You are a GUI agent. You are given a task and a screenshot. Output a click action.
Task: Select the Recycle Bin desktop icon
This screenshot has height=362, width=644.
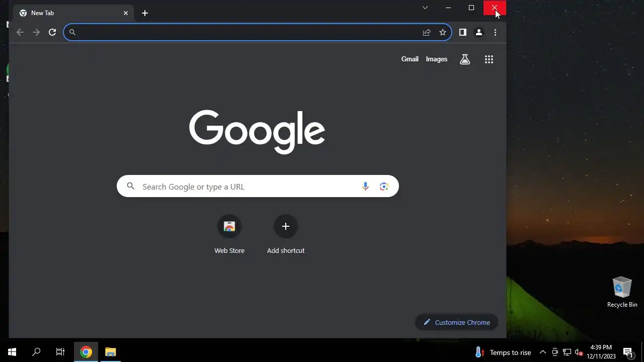(x=622, y=292)
